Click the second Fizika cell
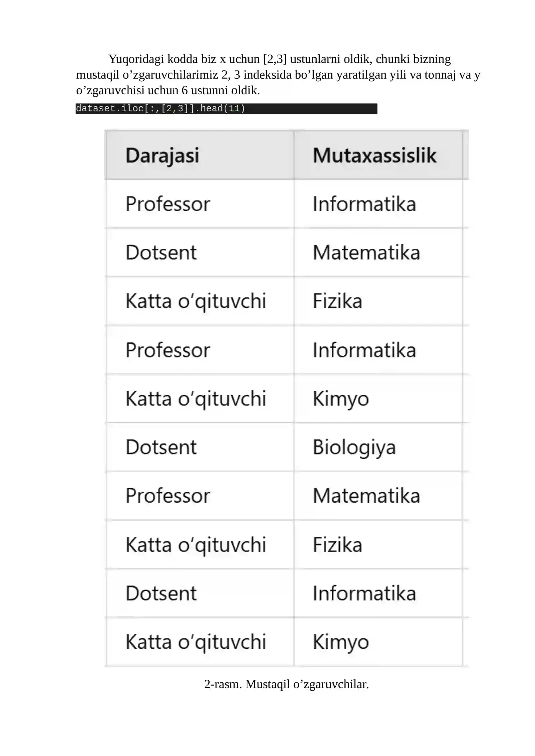Image resolution: width=535 pixels, height=756 pixels. pos(378,544)
